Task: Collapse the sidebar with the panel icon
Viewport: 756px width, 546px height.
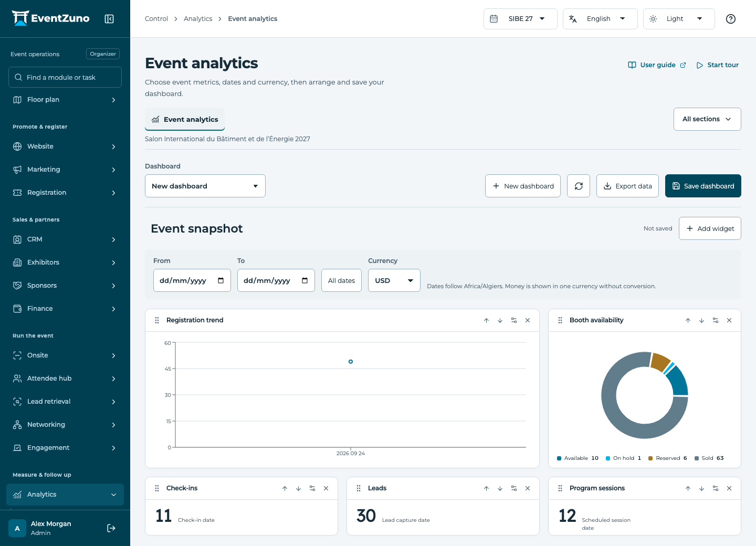Action: click(x=109, y=19)
